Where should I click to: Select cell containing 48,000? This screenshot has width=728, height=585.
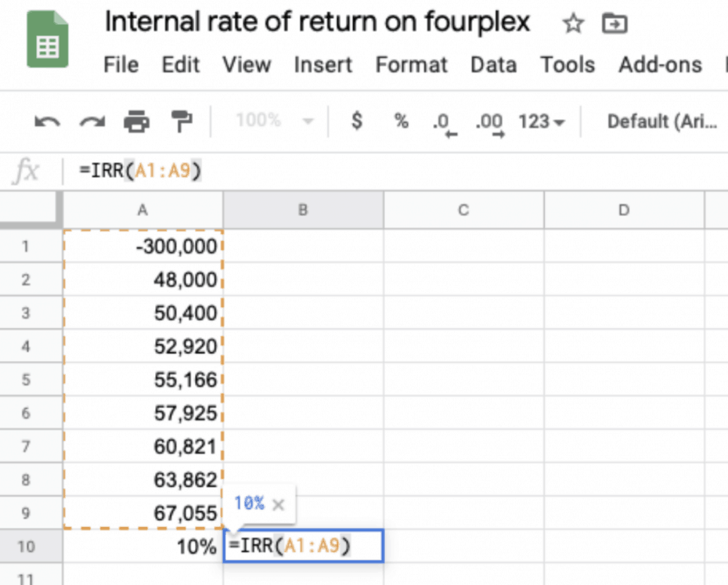[143, 280]
